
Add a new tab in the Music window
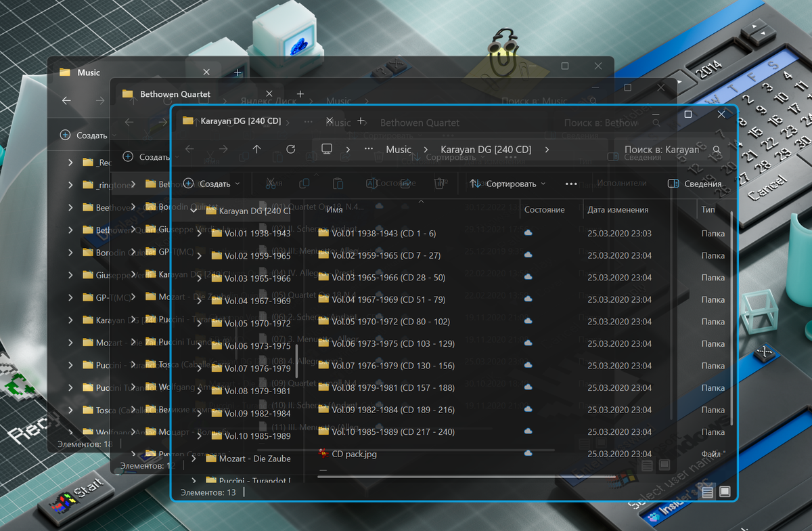(238, 72)
